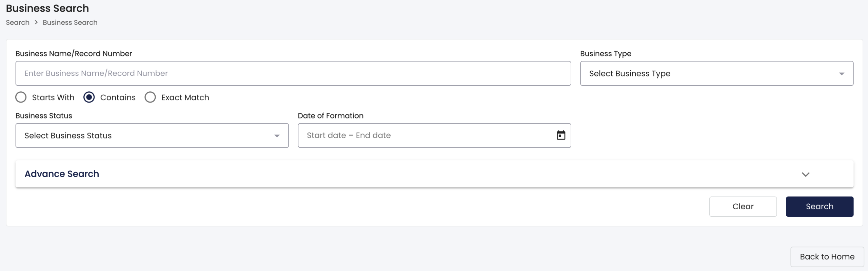Choose the Contains radio option
This screenshot has width=868, height=271.
(x=89, y=97)
